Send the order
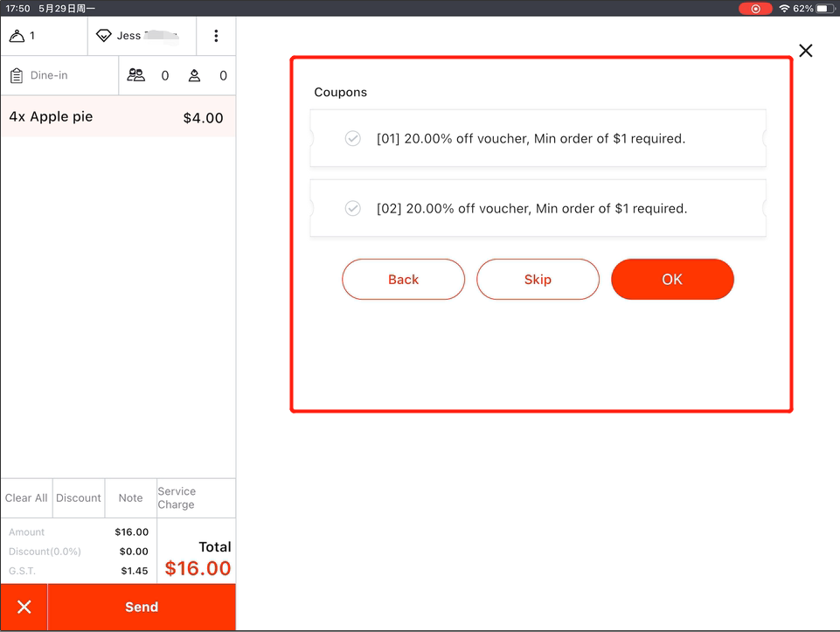840x632 pixels. 142,608
